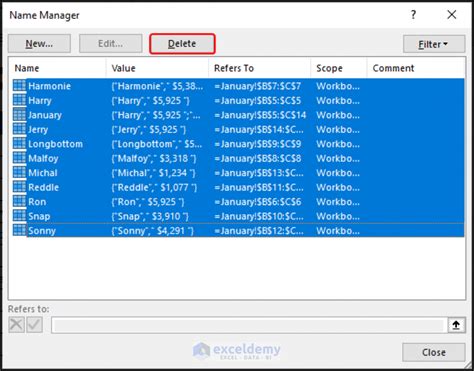Click the Scope column header
The height and width of the screenshot is (371, 474).
pos(339,68)
